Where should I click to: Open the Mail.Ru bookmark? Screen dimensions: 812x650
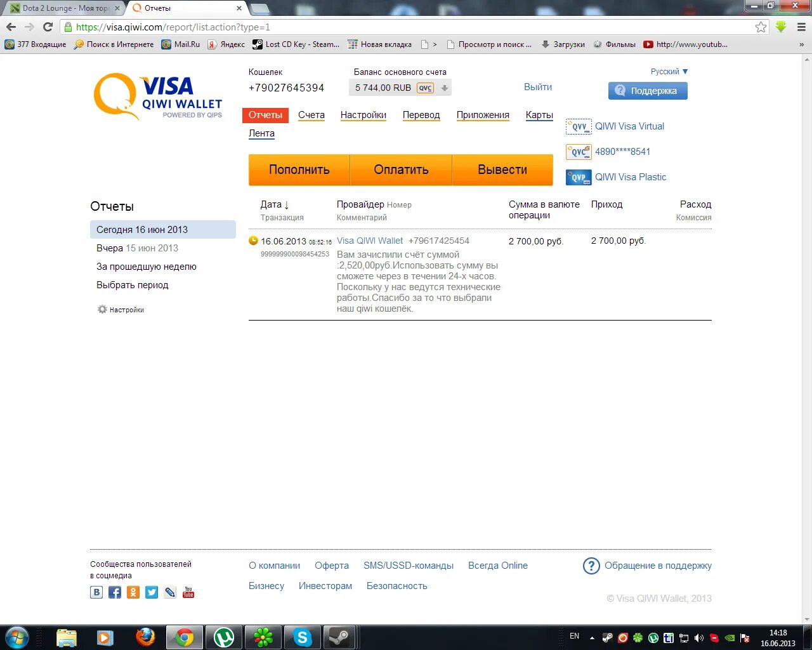[180, 44]
